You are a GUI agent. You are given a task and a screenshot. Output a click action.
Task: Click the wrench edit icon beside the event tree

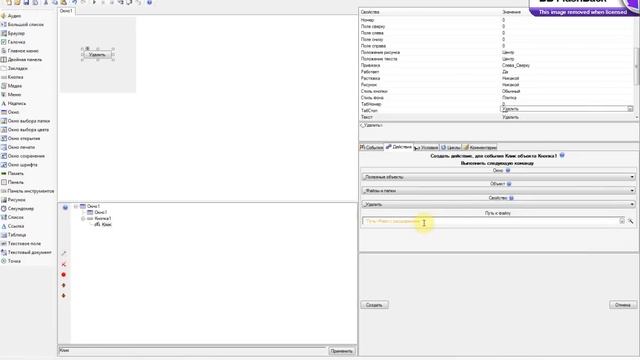(x=64, y=253)
